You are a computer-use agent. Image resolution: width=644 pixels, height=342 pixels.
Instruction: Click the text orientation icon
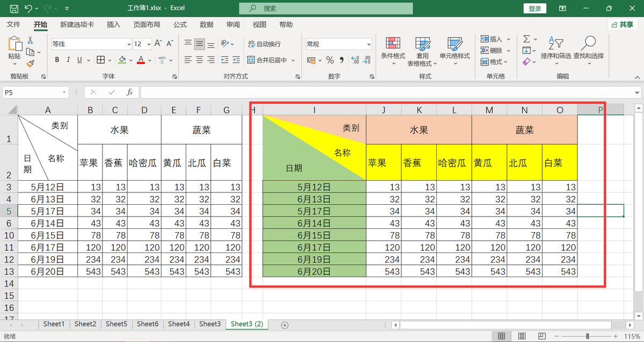(225, 44)
